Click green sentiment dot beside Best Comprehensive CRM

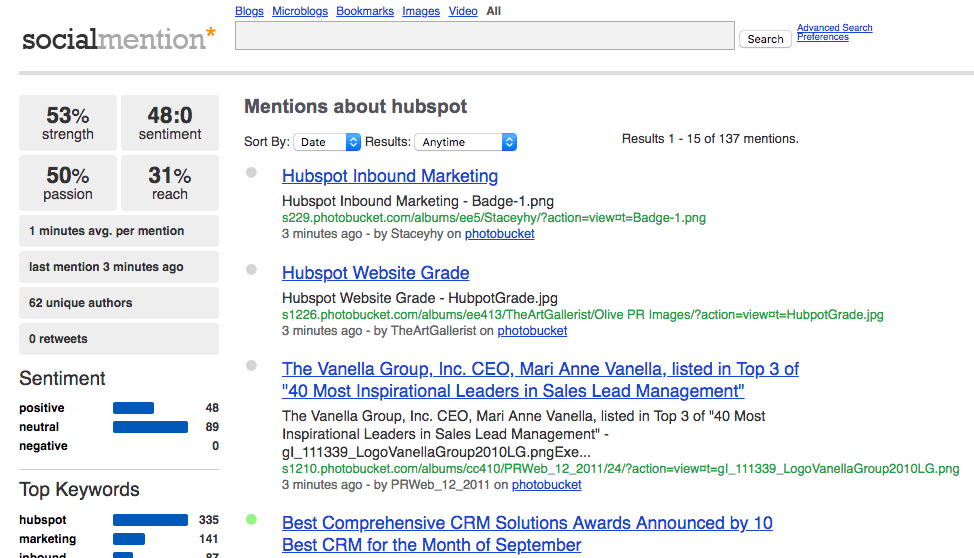[251, 519]
